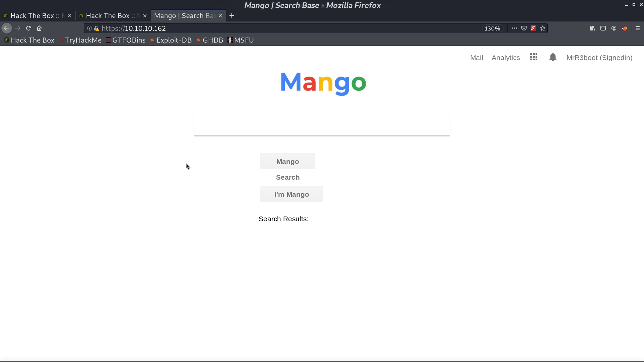Viewport: 644px width, 362px height.
Task: Open the Hack The Box bookmark
Action: [29, 40]
